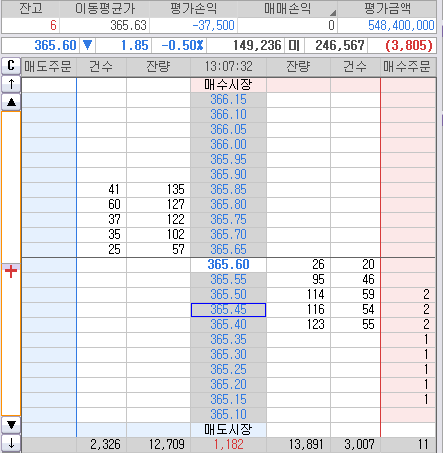Viewport: 443px width, 453px height.
Task: Click the 매도시장 market sell cell
Action: click(x=228, y=430)
